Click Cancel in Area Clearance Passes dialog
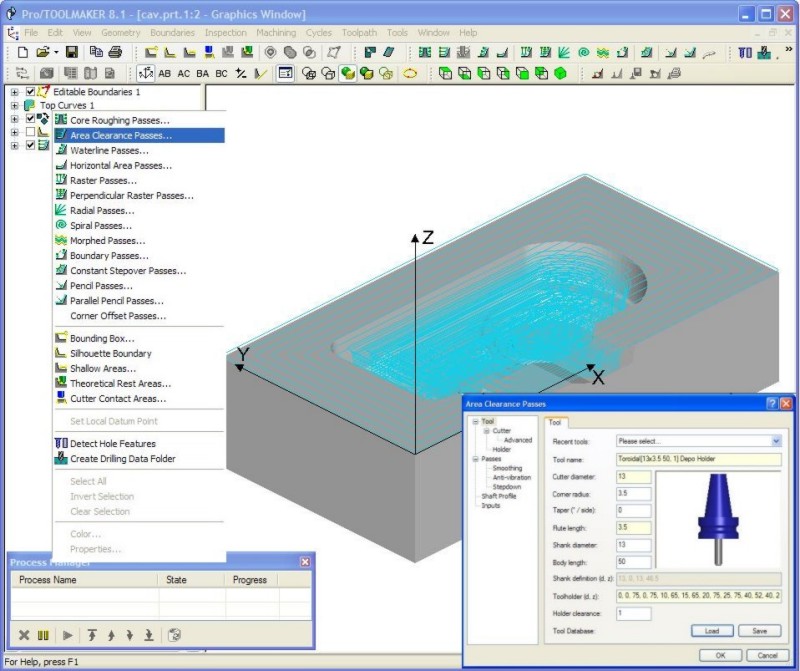Image resolution: width=800 pixels, height=671 pixels. [767, 655]
